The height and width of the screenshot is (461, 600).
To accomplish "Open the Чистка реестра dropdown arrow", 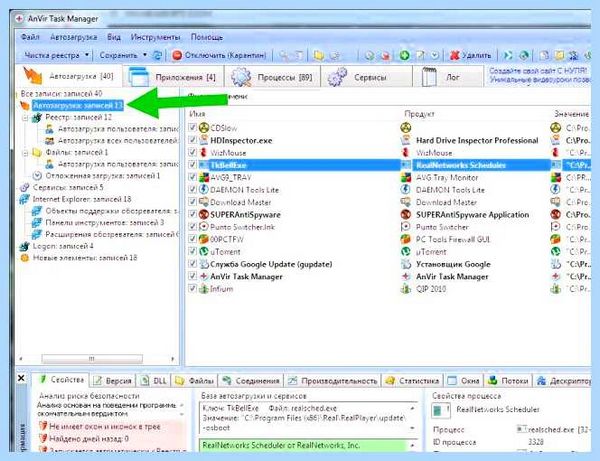I will pyautogui.click(x=87, y=55).
